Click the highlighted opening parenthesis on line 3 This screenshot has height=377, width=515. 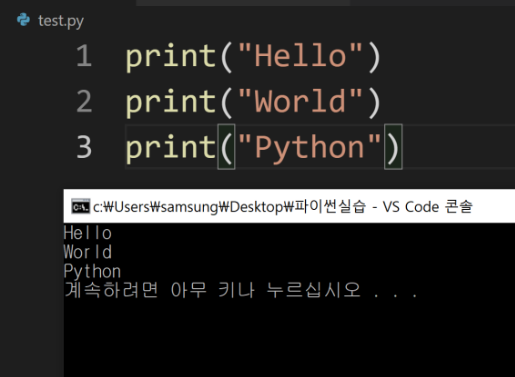227,147
